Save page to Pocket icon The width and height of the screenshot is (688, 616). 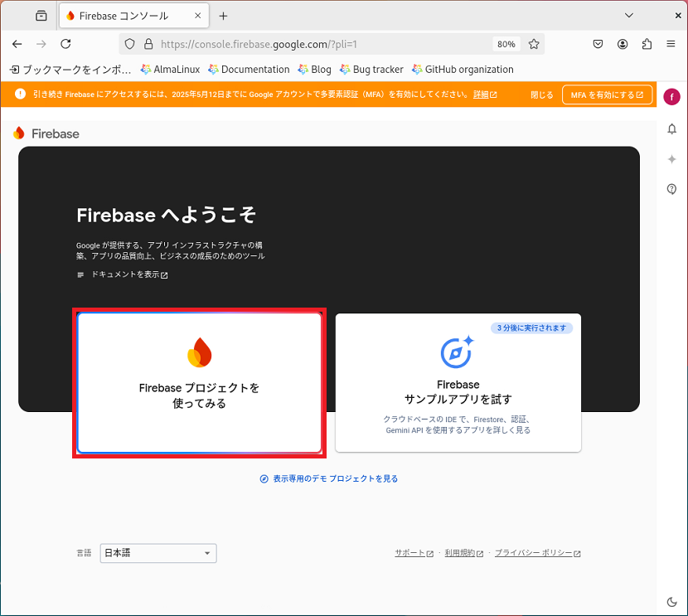click(598, 44)
